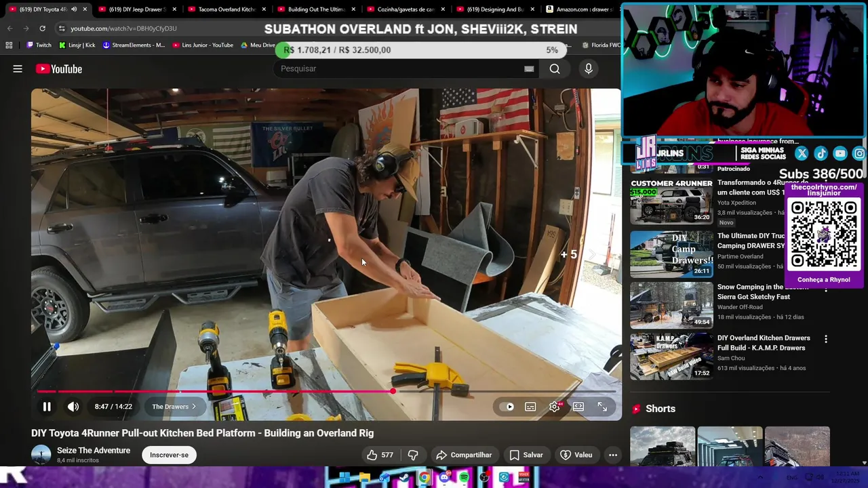
Task: Toggle subtitles with the captions icon
Action: [530, 407]
